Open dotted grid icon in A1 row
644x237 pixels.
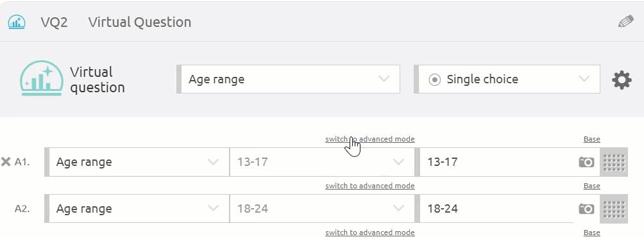pyautogui.click(x=614, y=162)
